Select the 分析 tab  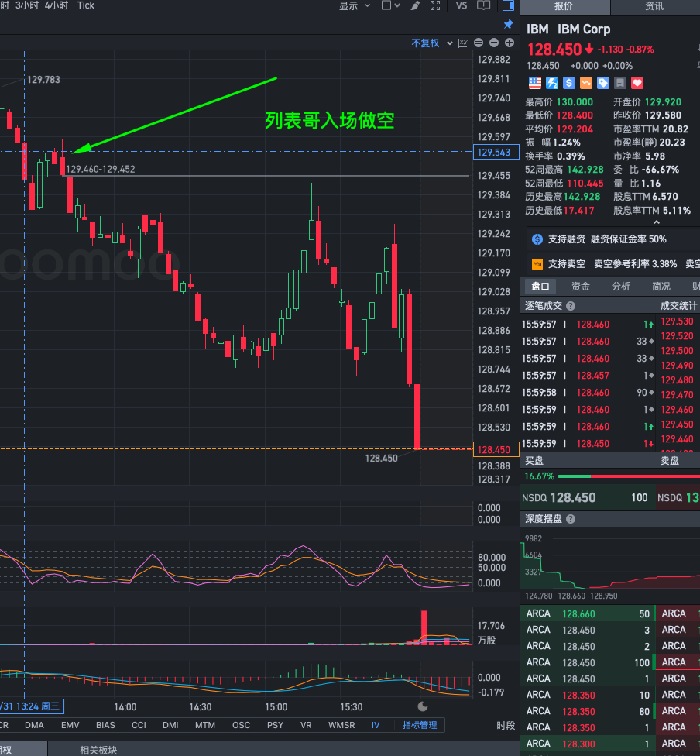tap(621, 287)
